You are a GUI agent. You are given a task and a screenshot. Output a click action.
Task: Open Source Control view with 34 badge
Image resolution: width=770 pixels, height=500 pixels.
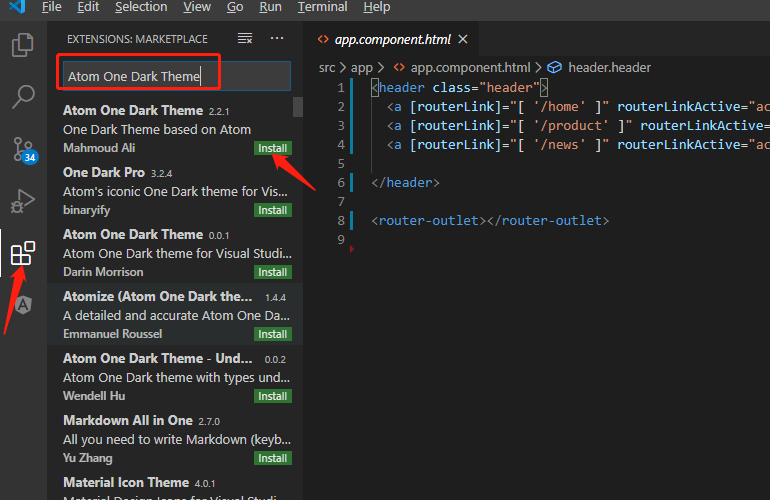24,150
